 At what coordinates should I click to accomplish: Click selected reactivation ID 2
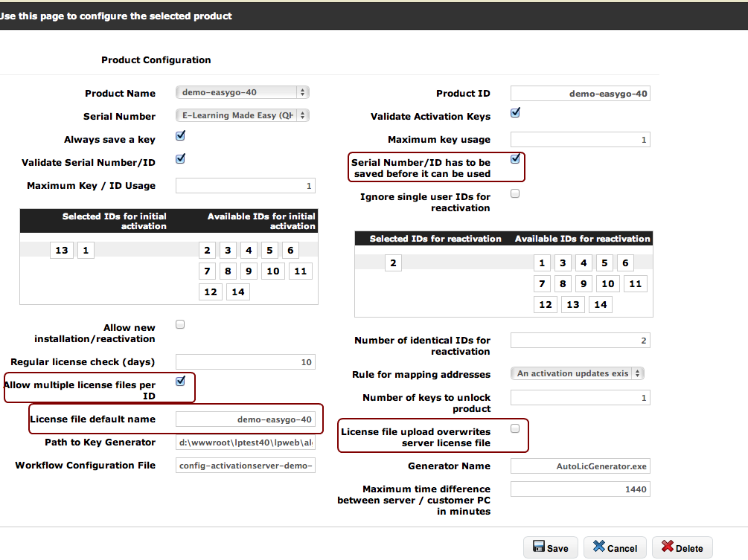(x=393, y=263)
